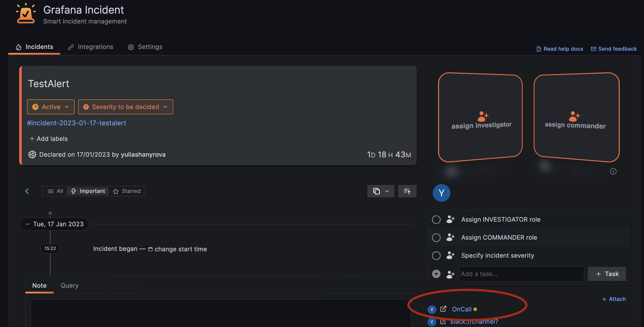The image size is (644, 327).
Task: Click the Task button to add task
Action: pos(607,273)
